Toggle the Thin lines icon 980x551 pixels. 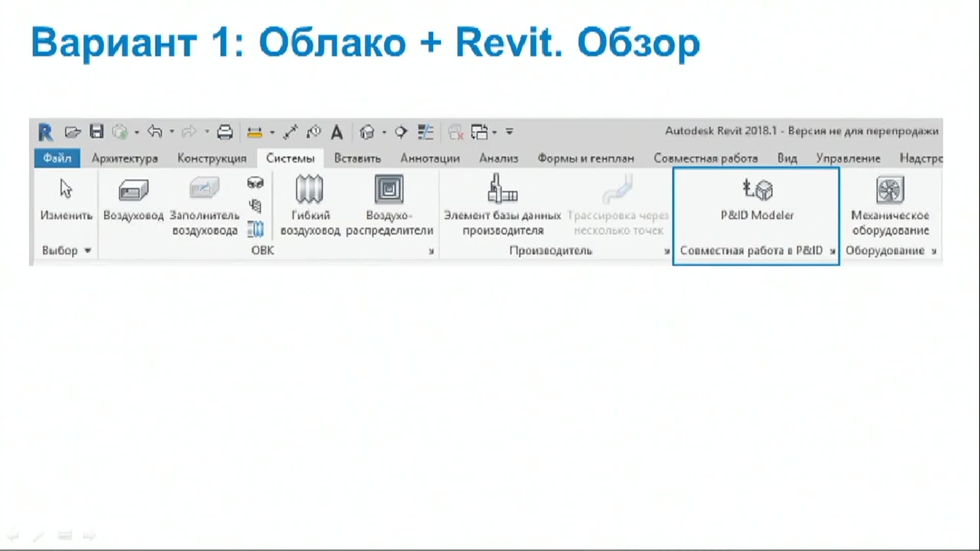(425, 132)
